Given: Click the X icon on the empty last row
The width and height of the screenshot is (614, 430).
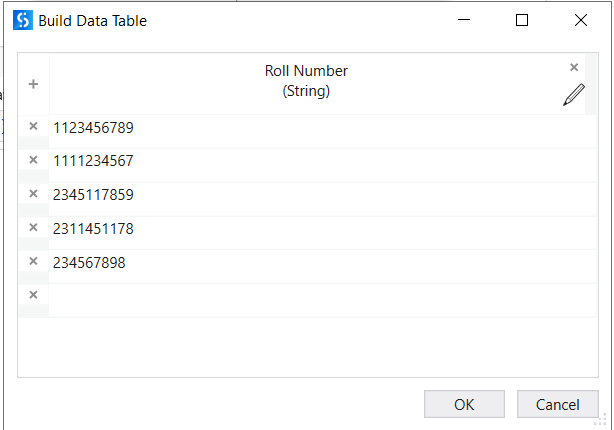Looking at the screenshot, I should 33,295.
